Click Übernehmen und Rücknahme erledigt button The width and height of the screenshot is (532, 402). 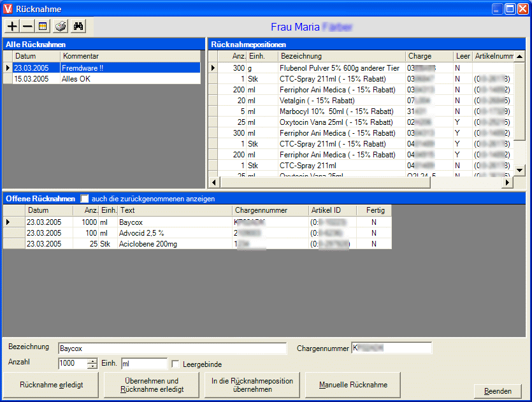pyautogui.click(x=152, y=385)
